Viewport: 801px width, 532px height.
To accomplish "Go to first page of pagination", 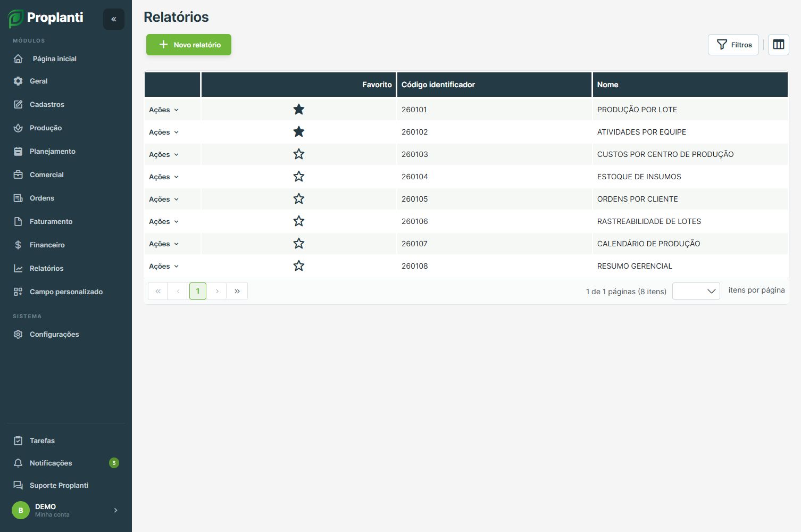I will pyautogui.click(x=158, y=291).
